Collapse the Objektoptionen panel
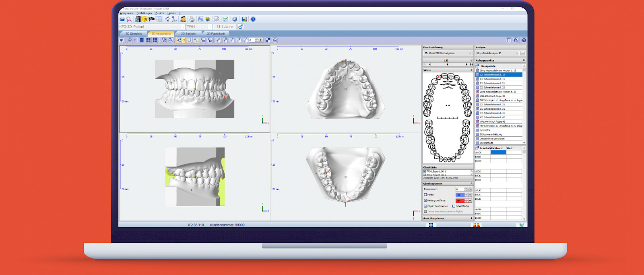 tap(471, 183)
